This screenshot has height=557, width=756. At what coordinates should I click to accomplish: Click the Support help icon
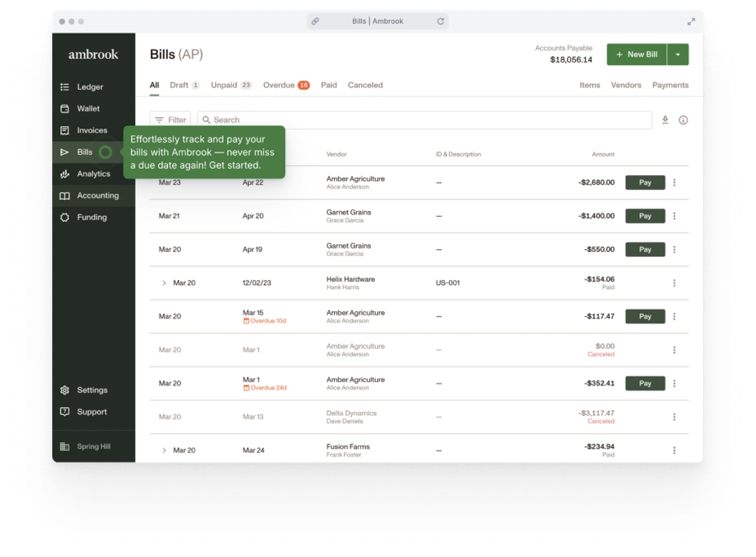click(65, 412)
